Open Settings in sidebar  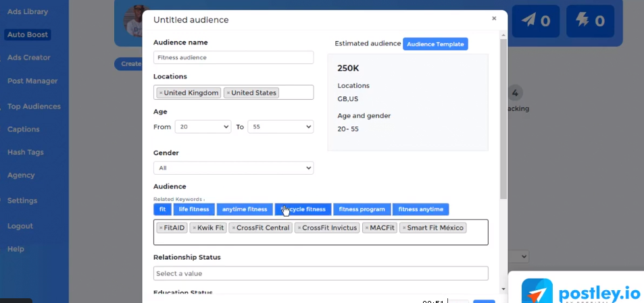[22, 201]
